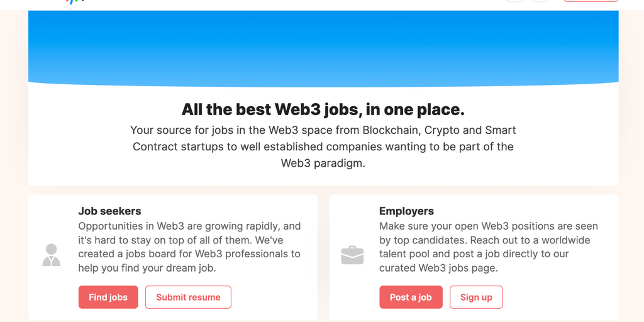
Task: Click Post a job
Action: pyautogui.click(x=411, y=297)
